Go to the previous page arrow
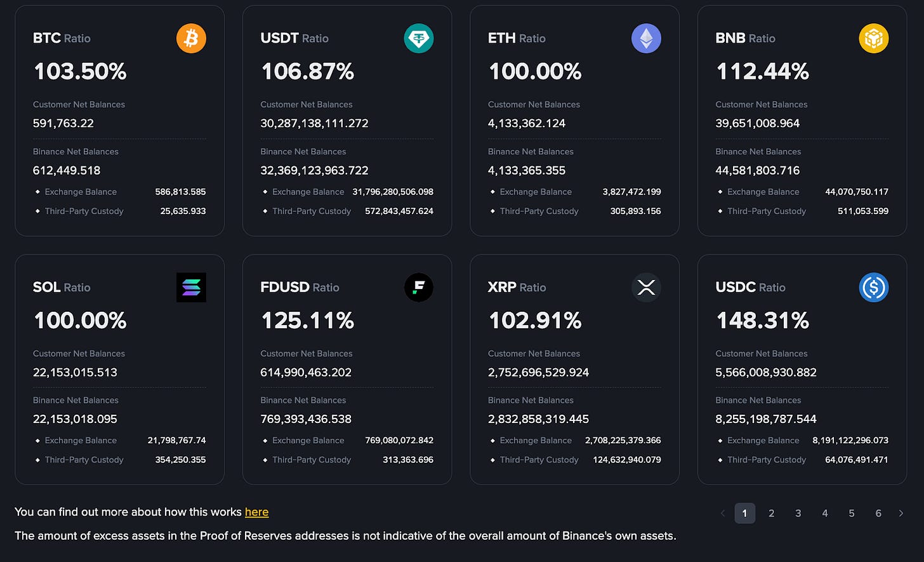The height and width of the screenshot is (562, 924). (722, 513)
